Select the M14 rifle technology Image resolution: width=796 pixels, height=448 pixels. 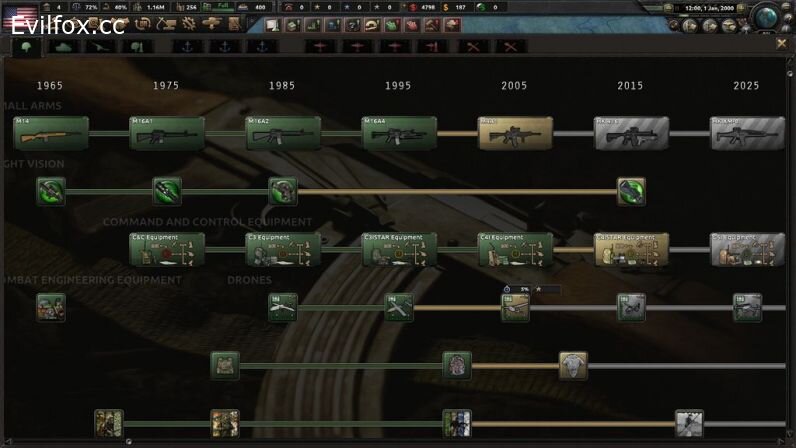coord(50,133)
